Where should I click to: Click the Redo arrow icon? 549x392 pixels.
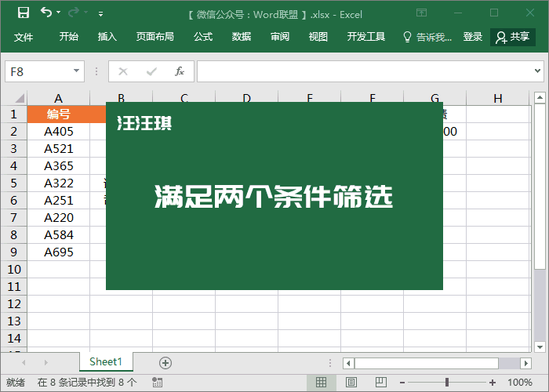[74, 13]
